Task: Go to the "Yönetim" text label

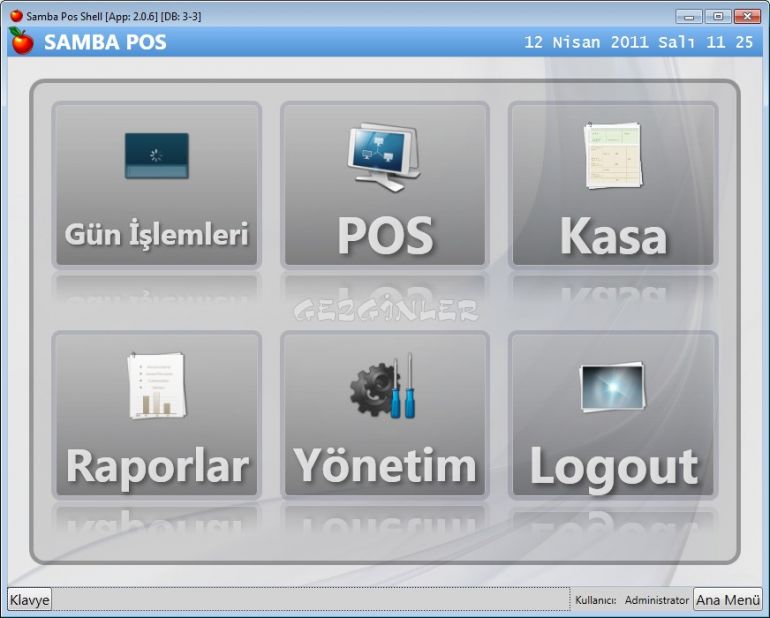Action: 385,465
